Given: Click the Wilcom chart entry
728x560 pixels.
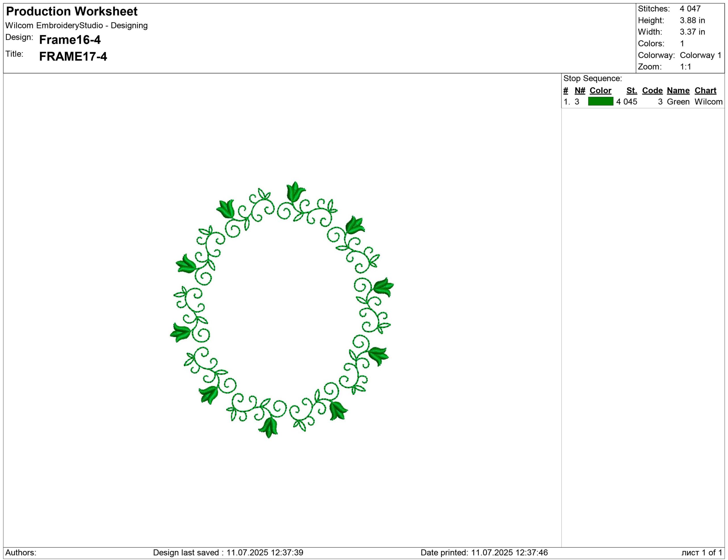Looking at the screenshot, I should 708,101.
